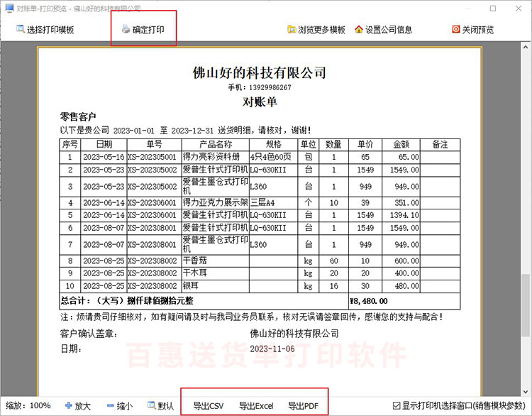Click the scrollbar up arrow
Viewport: 532px width, 416px height.
tap(525, 47)
